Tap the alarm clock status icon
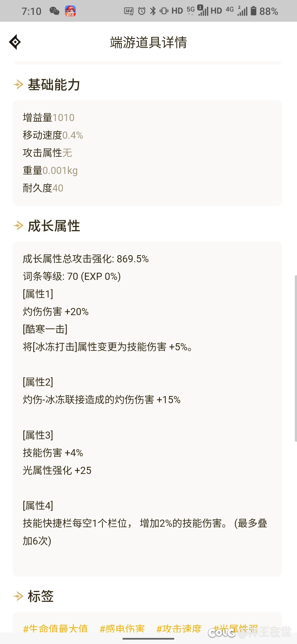297x644 pixels. (142, 11)
